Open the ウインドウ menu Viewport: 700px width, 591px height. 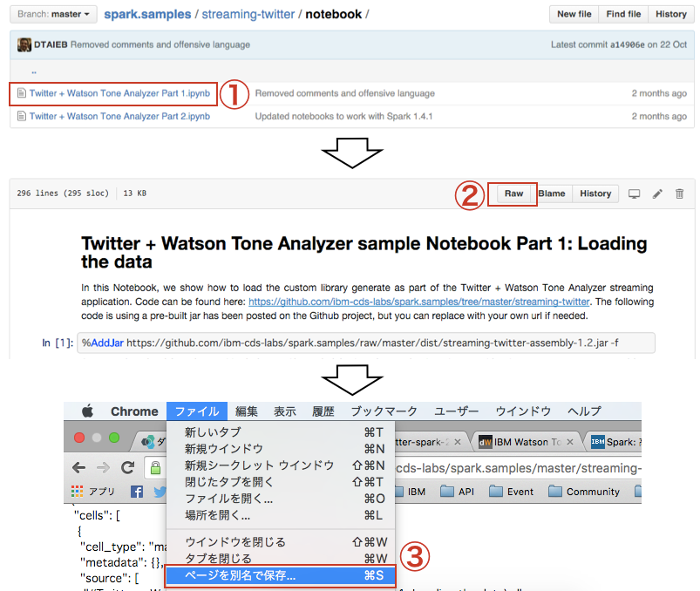[523, 411]
